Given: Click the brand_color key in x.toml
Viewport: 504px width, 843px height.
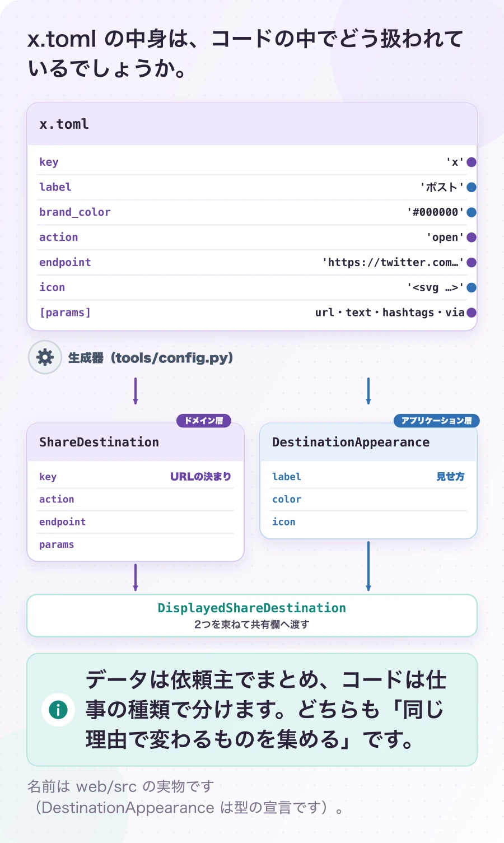Looking at the screenshot, I should click(75, 212).
